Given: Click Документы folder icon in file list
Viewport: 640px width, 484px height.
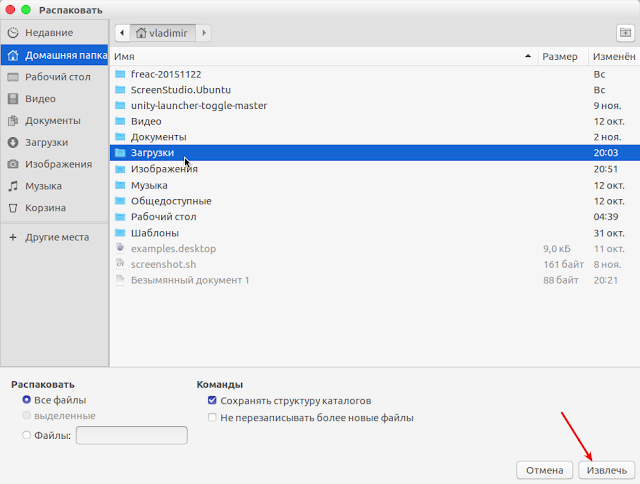Looking at the screenshot, I should (120, 137).
